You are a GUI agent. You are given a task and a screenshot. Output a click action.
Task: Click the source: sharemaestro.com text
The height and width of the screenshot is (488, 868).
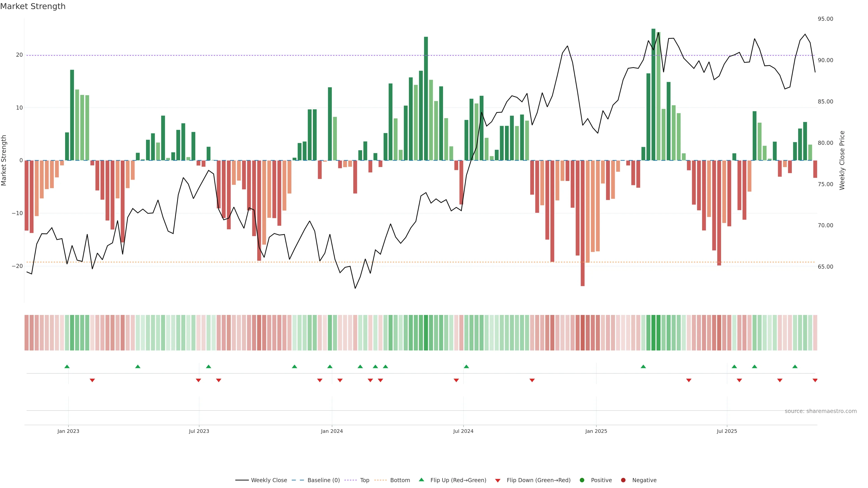821,411
